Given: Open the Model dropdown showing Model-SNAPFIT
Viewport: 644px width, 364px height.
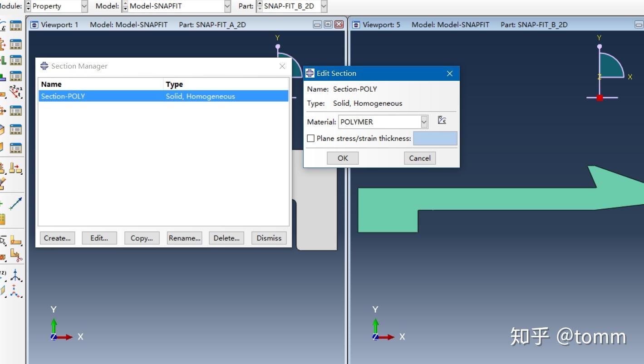Looking at the screenshot, I should pyautogui.click(x=227, y=6).
